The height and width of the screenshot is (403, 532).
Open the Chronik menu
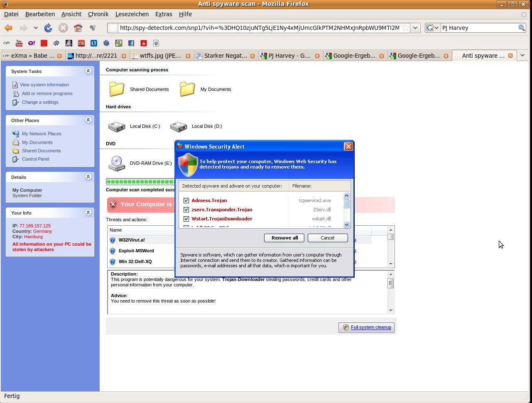tap(98, 14)
